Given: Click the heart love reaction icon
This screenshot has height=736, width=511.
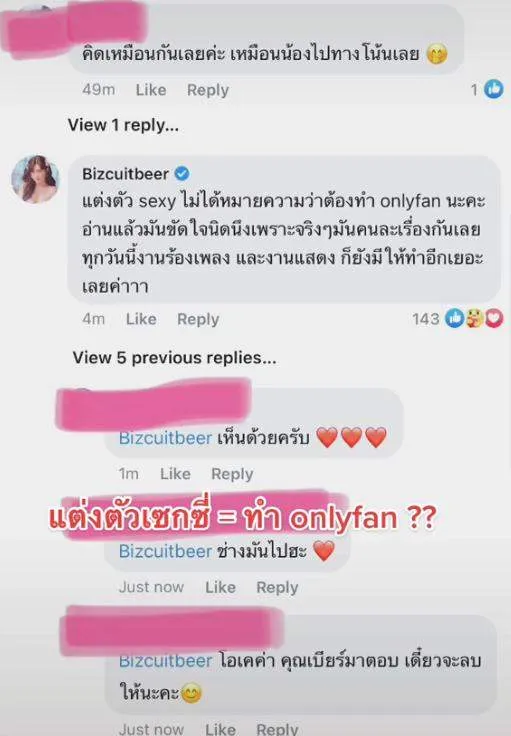Looking at the screenshot, I should click(494, 319).
